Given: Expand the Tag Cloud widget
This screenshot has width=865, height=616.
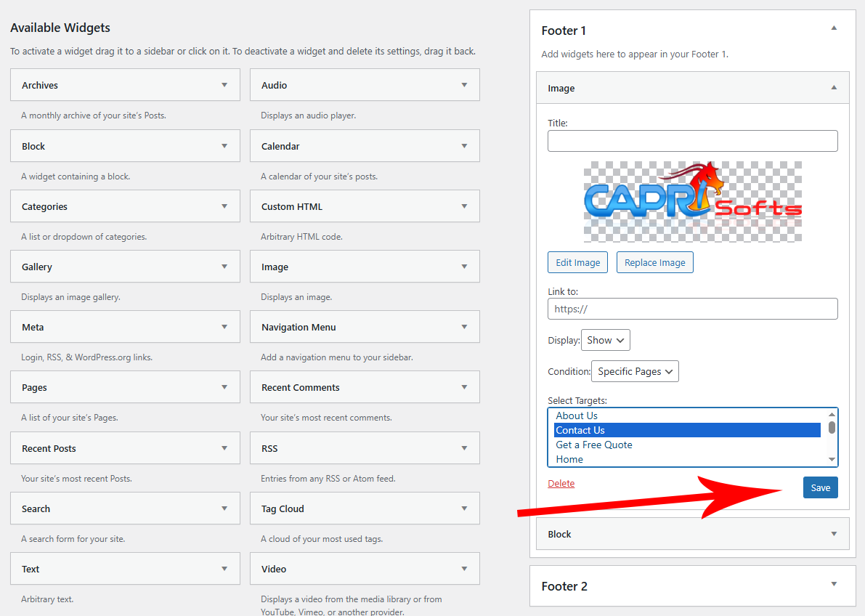Looking at the screenshot, I should (x=465, y=508).
